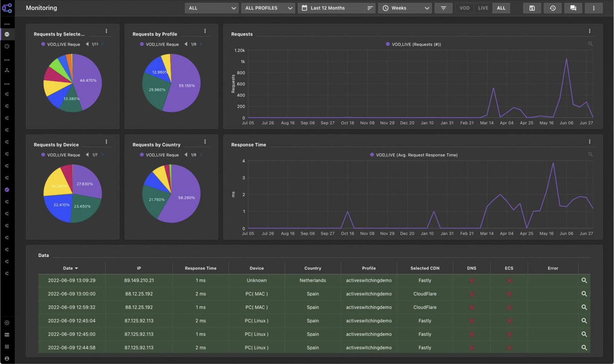Open details magnifier for 12:44:58 row
Screen dimensions: 614x364
[584, 348]
